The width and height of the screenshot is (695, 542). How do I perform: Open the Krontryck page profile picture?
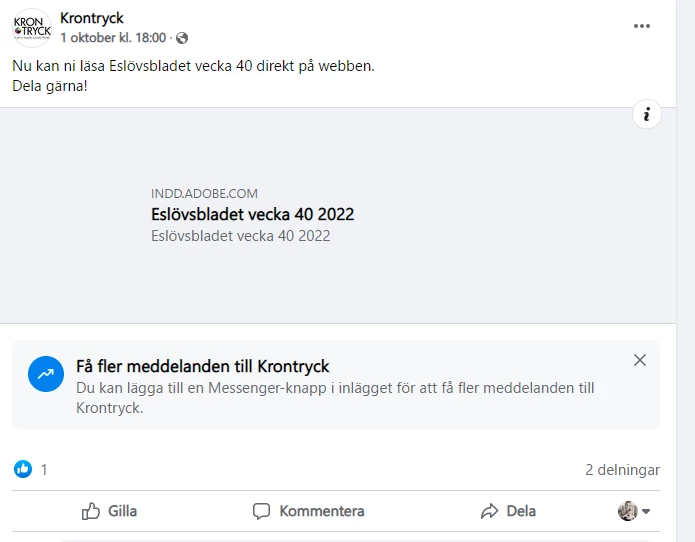[32, 28]
